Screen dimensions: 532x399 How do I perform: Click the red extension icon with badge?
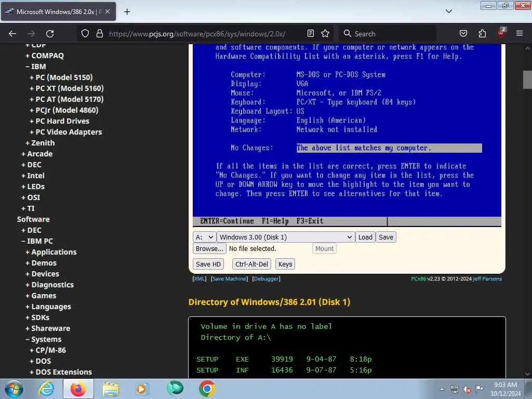coord(501,33)
